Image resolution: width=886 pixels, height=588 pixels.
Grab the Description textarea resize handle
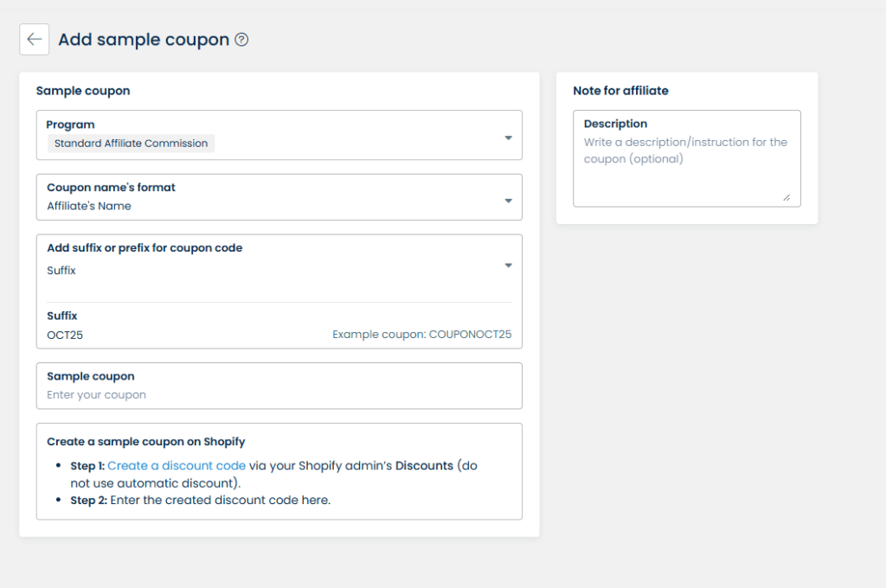pyautogui.click(x=786, y=197)
